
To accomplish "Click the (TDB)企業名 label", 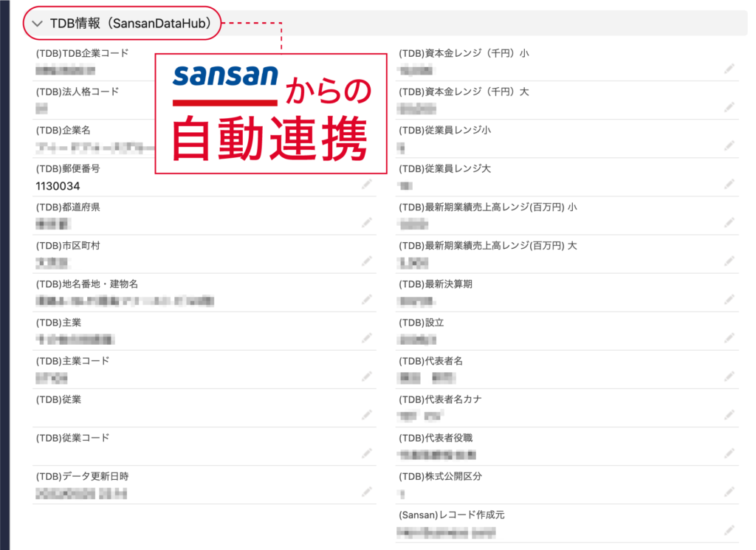I will pyautogui.click(x=63, y=130).
